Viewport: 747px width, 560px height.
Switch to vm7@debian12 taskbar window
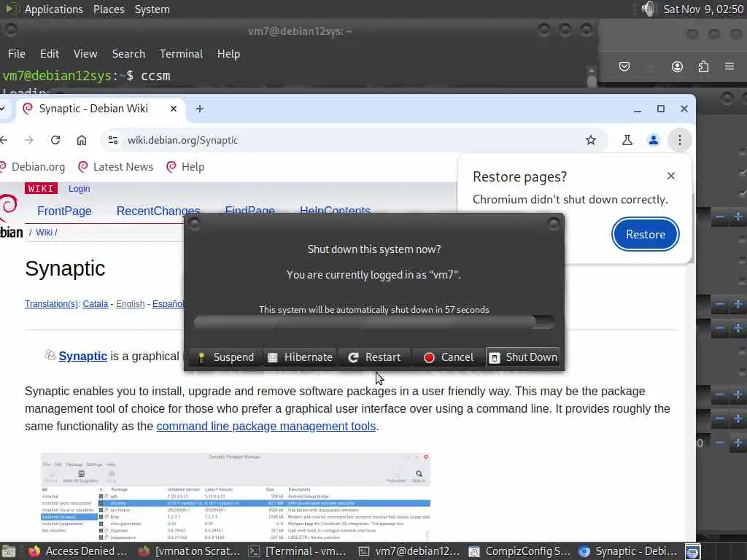pyautogui.click(x=409, y=551)
